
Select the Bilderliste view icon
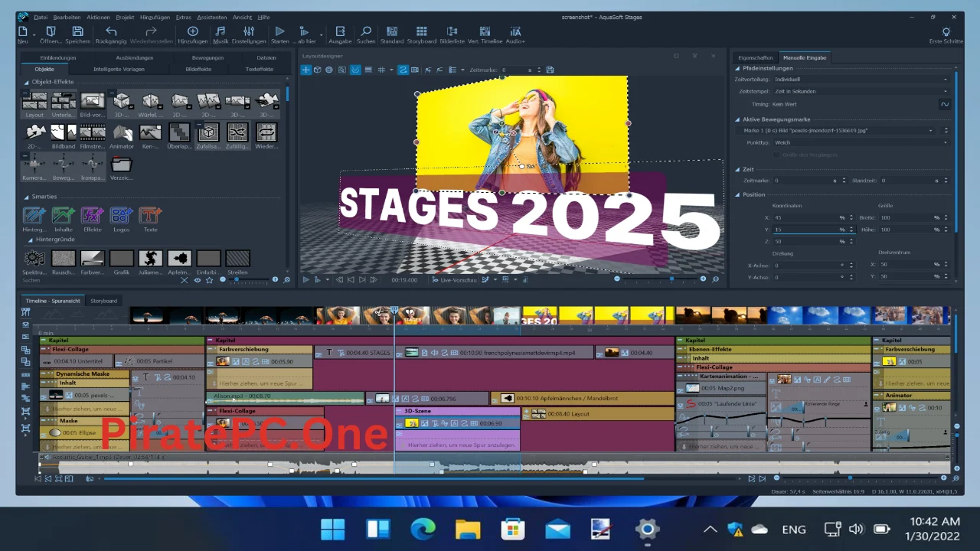click(452, 35)
